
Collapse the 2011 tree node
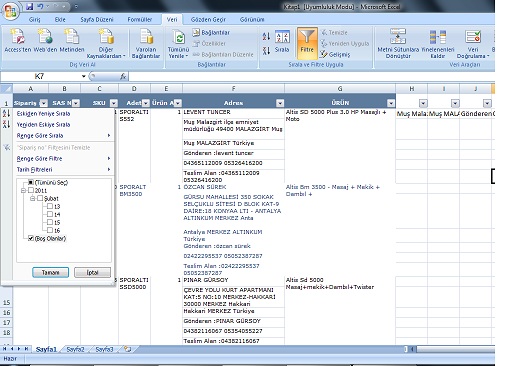(23, 191)
